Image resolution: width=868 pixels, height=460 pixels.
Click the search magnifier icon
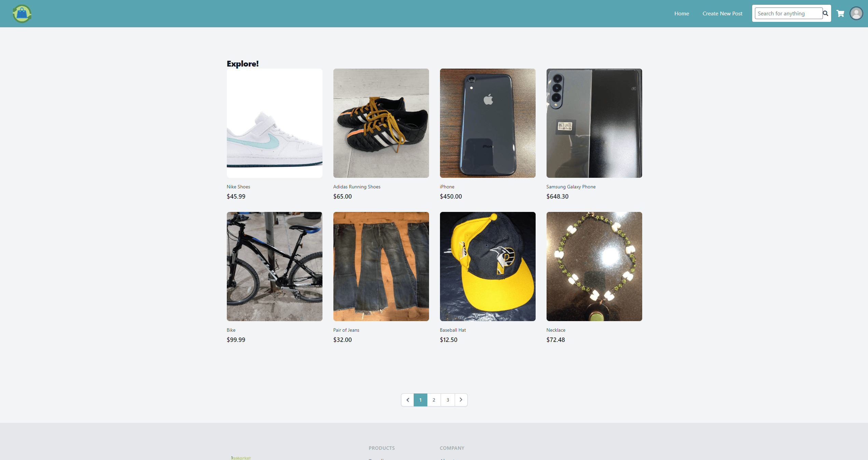[x=826, y=13]
